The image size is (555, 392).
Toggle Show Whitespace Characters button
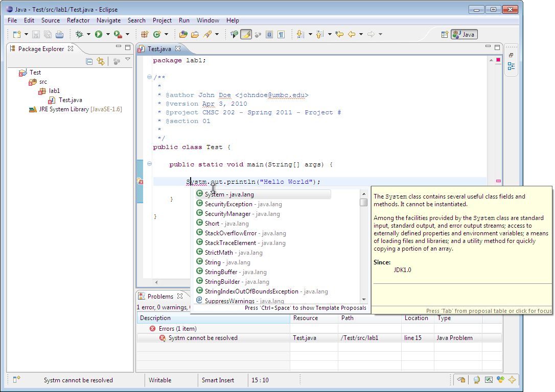(x=281, y=34)
